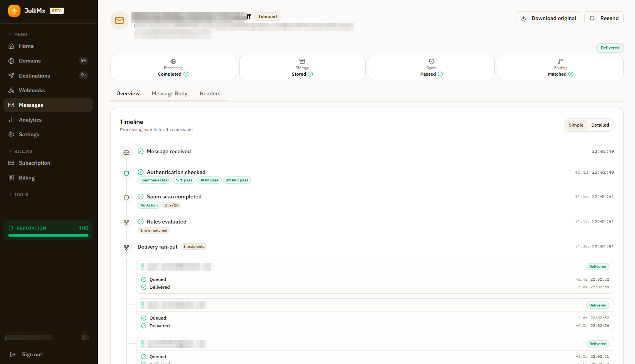
Task: Click the Routing branch icon card
Action: click(x=561, y=68)
